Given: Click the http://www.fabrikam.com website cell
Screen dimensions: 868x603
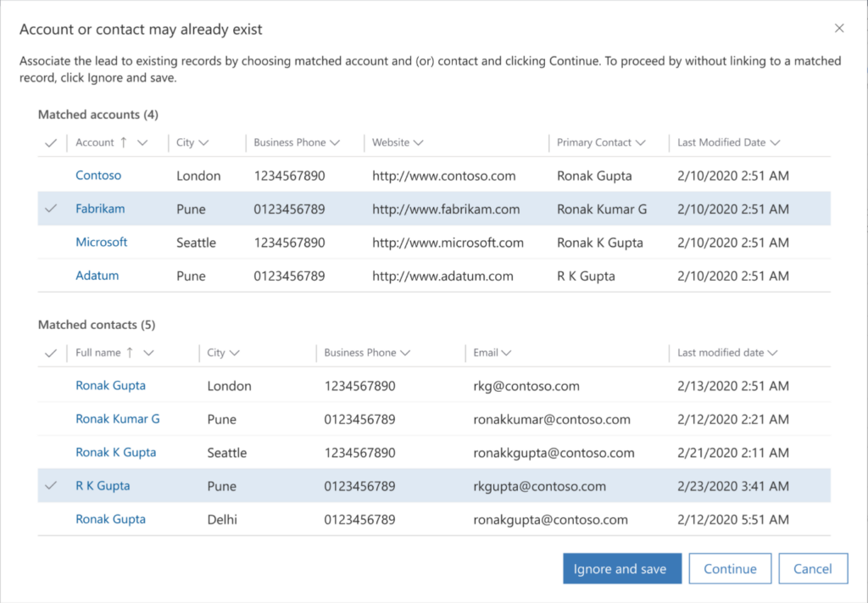Looking at the screenshot, I should [x=446, y=209].
